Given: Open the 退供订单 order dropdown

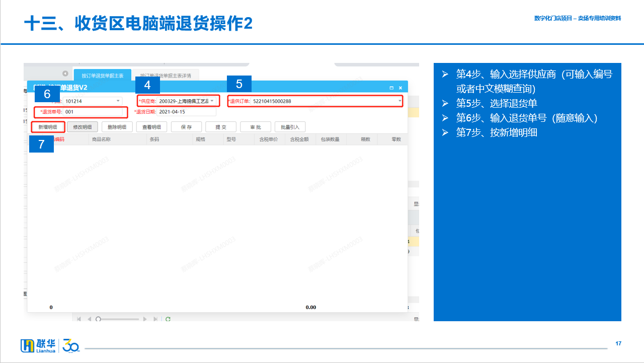Looking at the screenshot, I should click(400, 101).
